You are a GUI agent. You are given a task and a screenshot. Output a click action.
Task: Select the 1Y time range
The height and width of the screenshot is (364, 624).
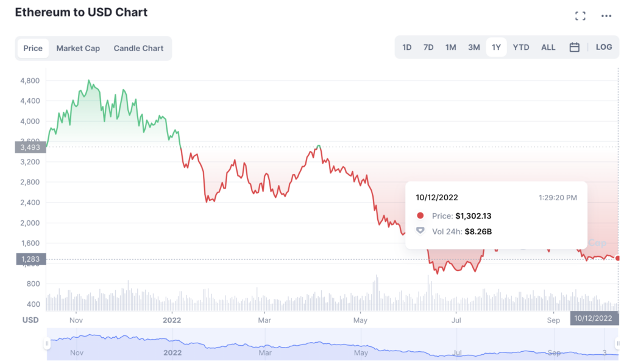tap(496, 47)
